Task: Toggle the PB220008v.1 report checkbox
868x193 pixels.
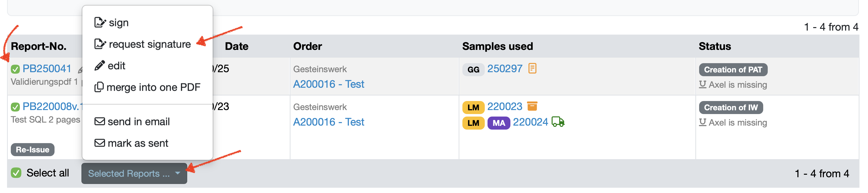Action: pos(15,107)
